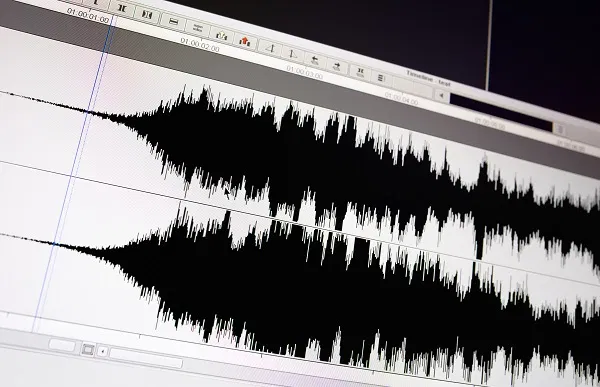Click the small blank button left of focus icon
This screenshot has width=600, height=387.
pyautogui.click(x=62, y=345)
